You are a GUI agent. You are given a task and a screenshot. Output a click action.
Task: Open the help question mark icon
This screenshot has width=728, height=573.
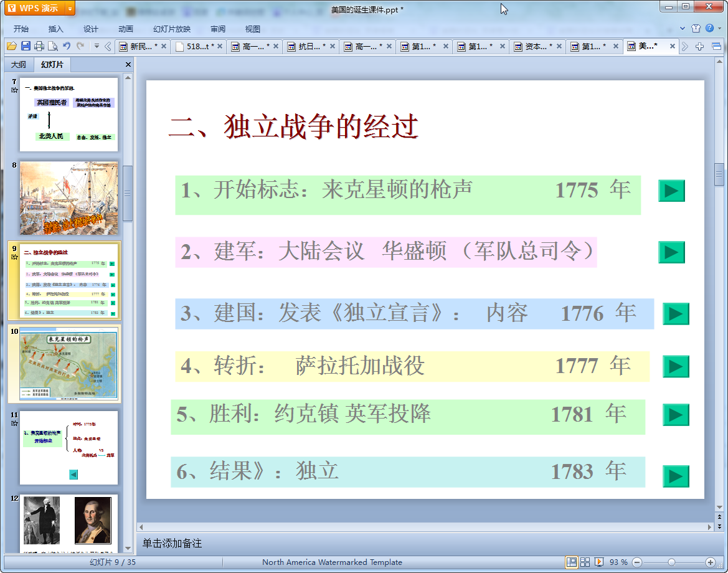click(709, 28)
